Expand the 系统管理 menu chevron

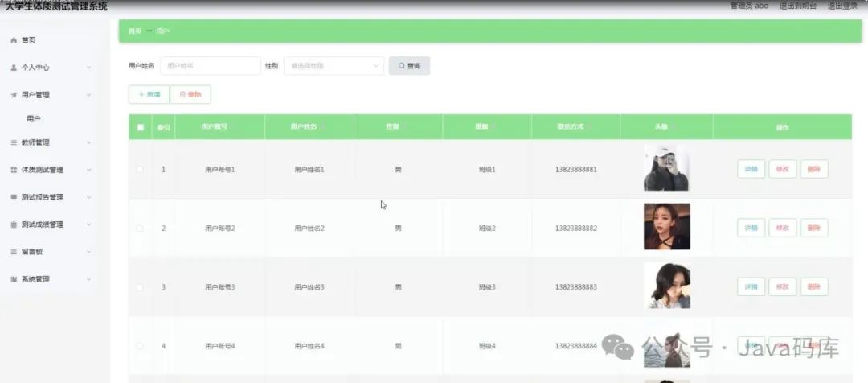[x=88, y=279]
